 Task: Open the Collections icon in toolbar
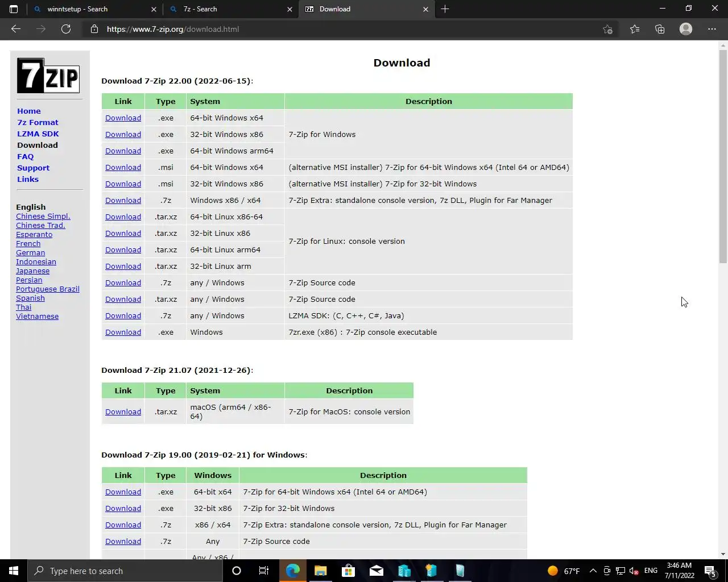[x=660, y=29]
